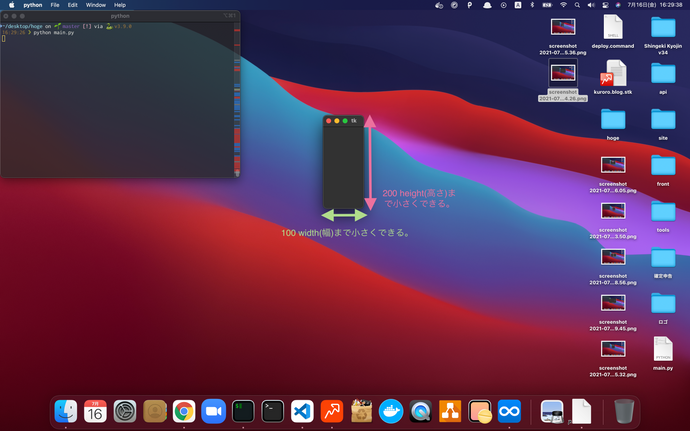Open the Window menu
Screen dimensions: 690x431
click(95, 5)
